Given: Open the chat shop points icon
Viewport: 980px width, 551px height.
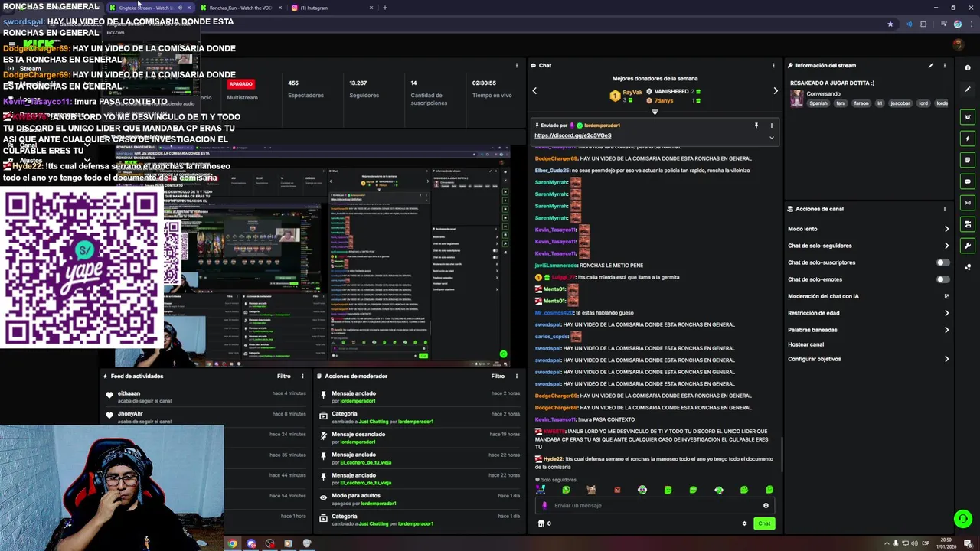Looking at the screenshot, I should click(x=541, y=523).
